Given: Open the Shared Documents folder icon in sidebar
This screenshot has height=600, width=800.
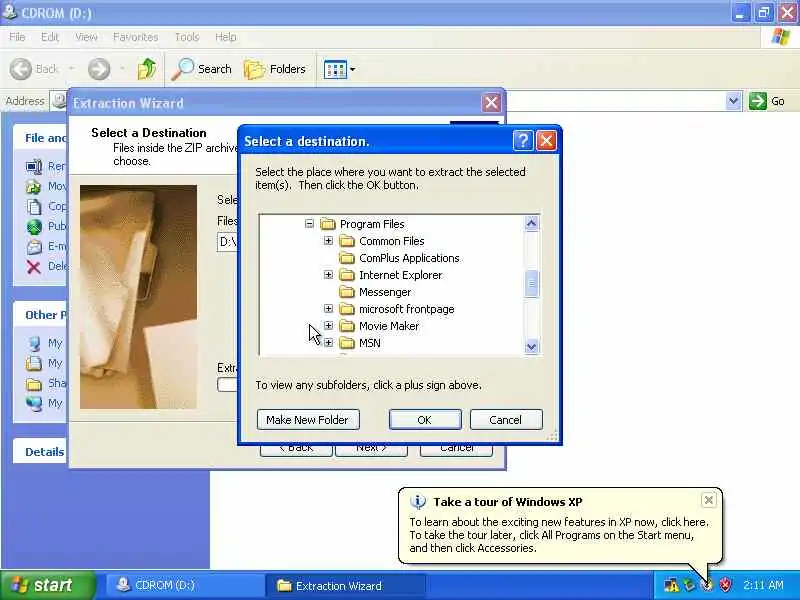Looking at the screenshot, I should (x=34, y=383).
